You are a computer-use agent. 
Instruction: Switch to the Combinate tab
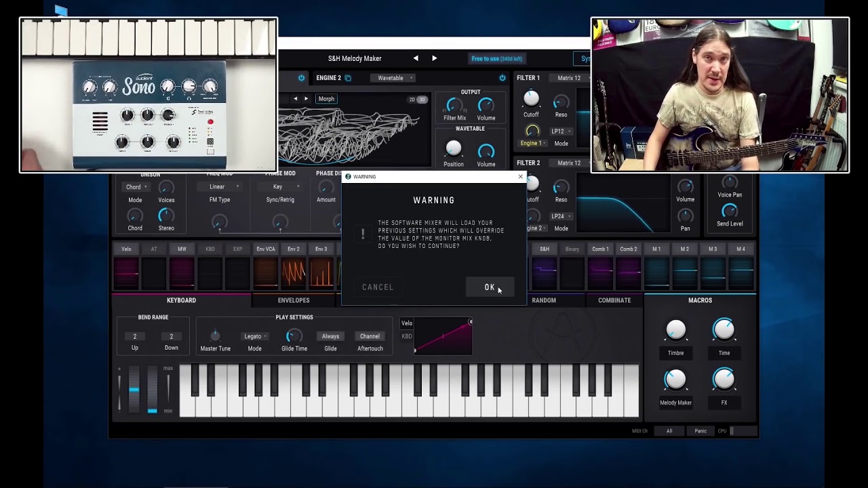pos(614,300)
